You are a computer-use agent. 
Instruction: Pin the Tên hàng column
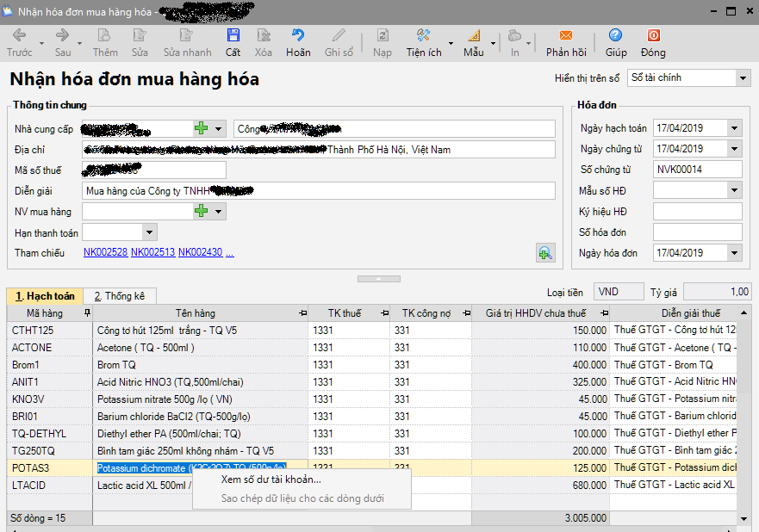click(301, 313)
